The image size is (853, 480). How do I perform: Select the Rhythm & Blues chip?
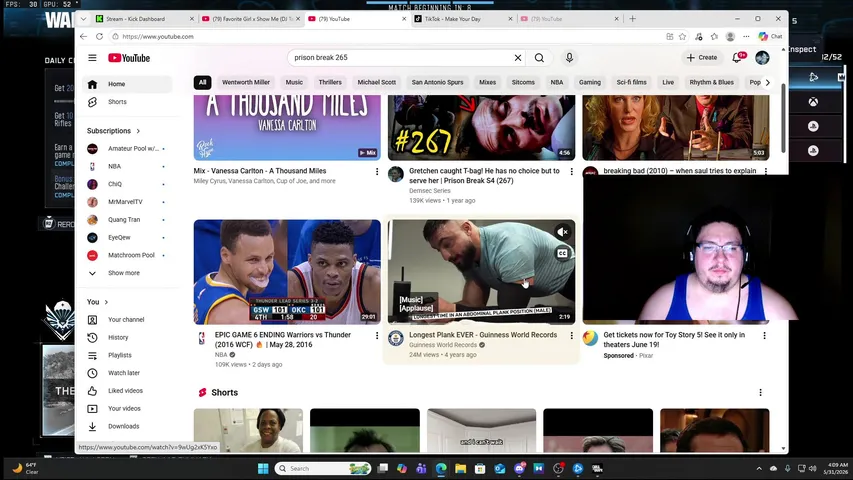point(712,82)
